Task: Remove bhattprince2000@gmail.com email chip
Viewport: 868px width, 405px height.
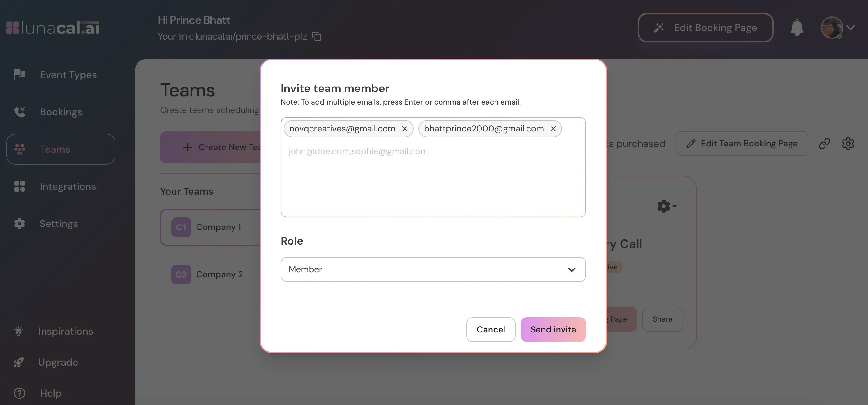Action: tap(553, 129)
